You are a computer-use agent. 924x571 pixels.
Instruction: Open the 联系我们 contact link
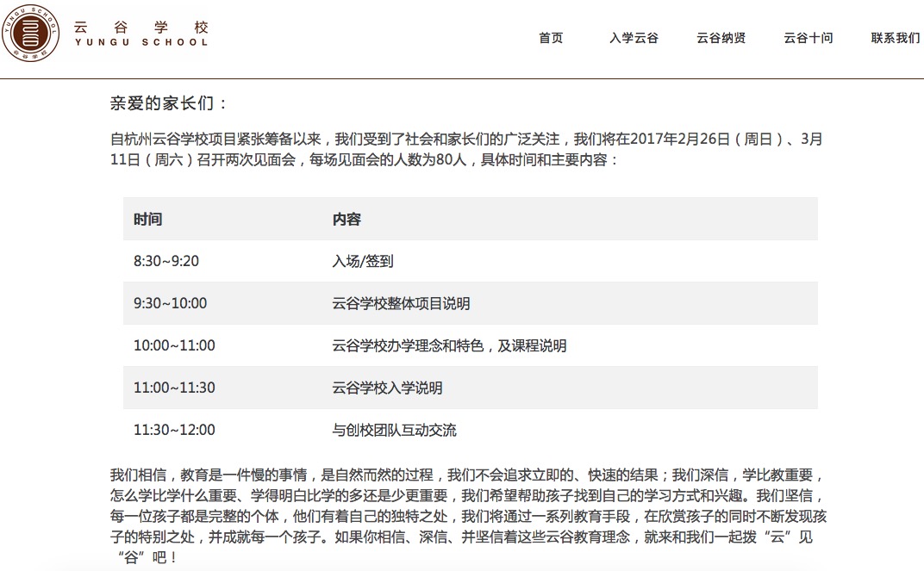895,38
